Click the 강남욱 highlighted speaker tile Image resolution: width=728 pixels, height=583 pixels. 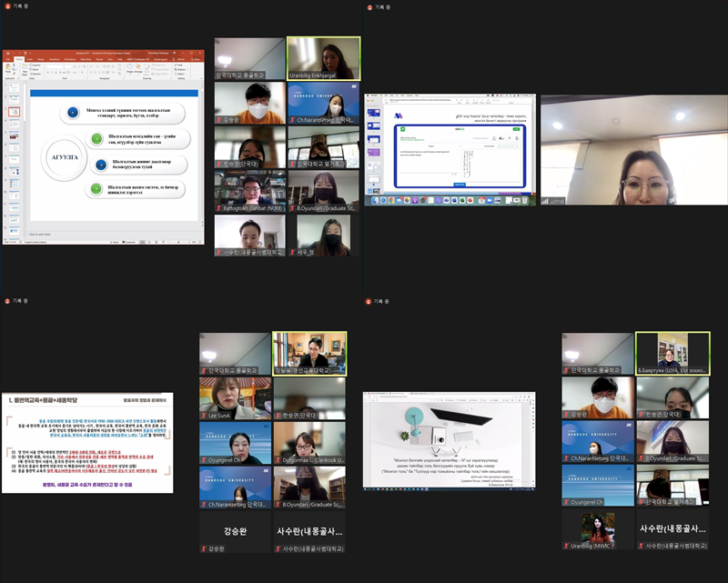click(x=309, y=353)
